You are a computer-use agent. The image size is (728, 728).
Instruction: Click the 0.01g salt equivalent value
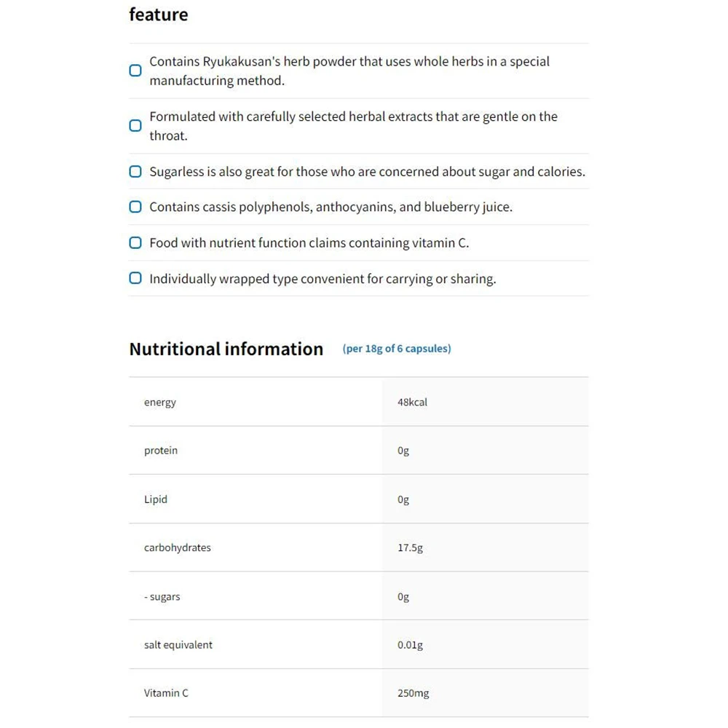(x=410, y=645)
